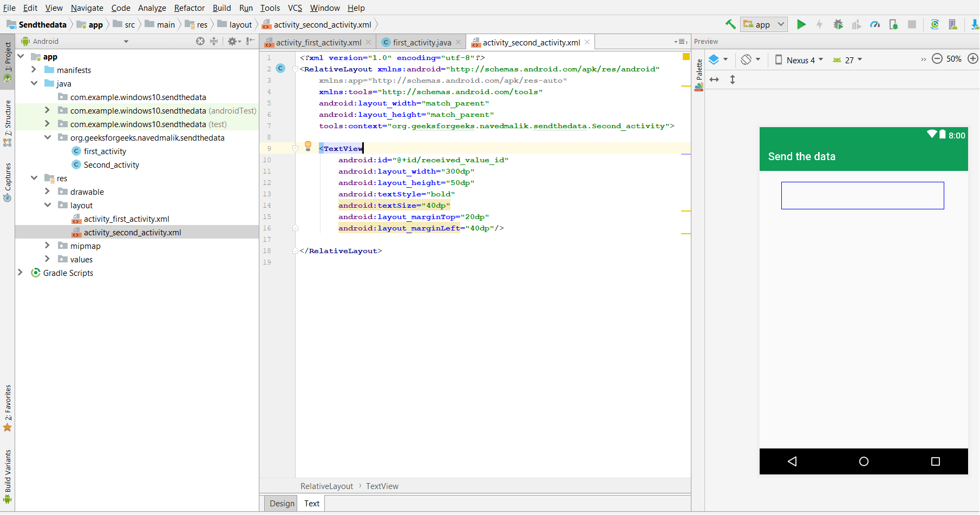The height and width of the screenshot is (515, 980).
Task: Run the app with green play button
Action: point(801,24)
